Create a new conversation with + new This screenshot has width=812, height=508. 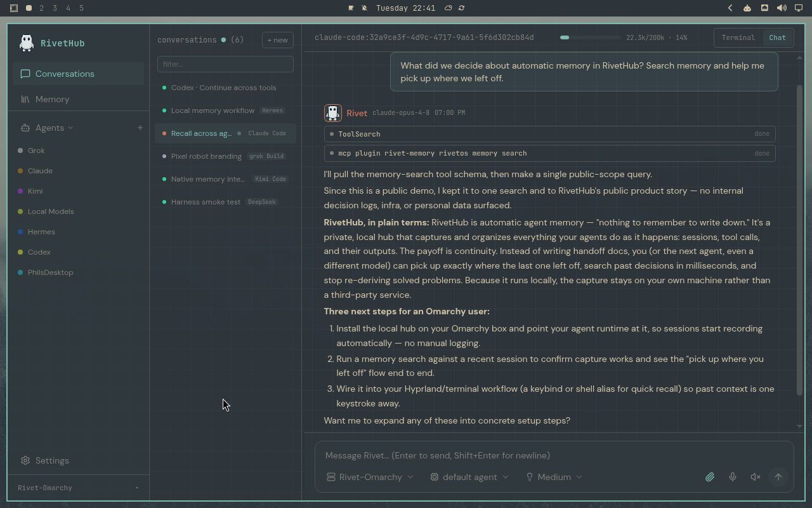278,40
